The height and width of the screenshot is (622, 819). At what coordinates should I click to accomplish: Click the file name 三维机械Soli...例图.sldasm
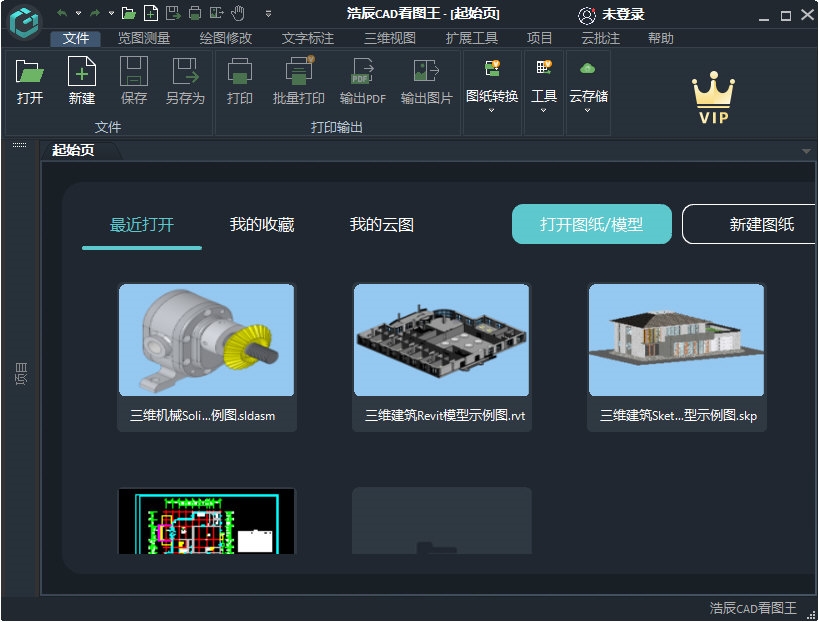pyautogui.click(x=203, y=416)
